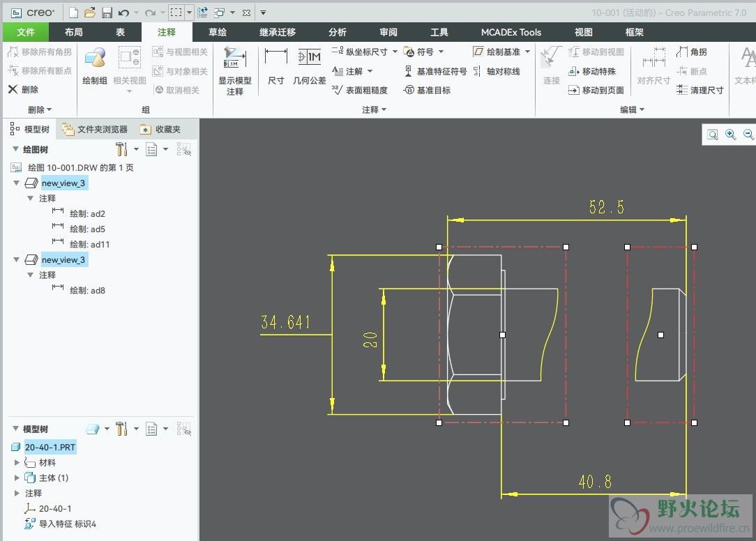Select 导入特征 标识4 feature
The image size is (756, 541).
(67, 524)
